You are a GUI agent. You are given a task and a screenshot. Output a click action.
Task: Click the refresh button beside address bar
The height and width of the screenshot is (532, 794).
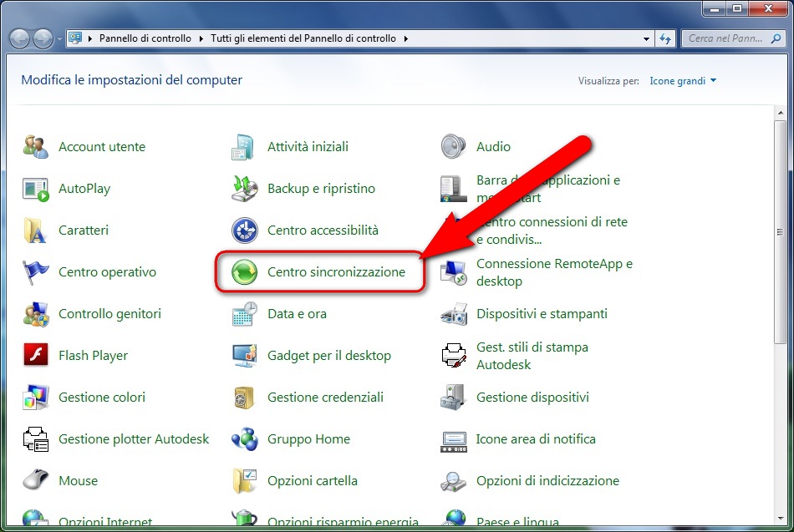point(666,38)
